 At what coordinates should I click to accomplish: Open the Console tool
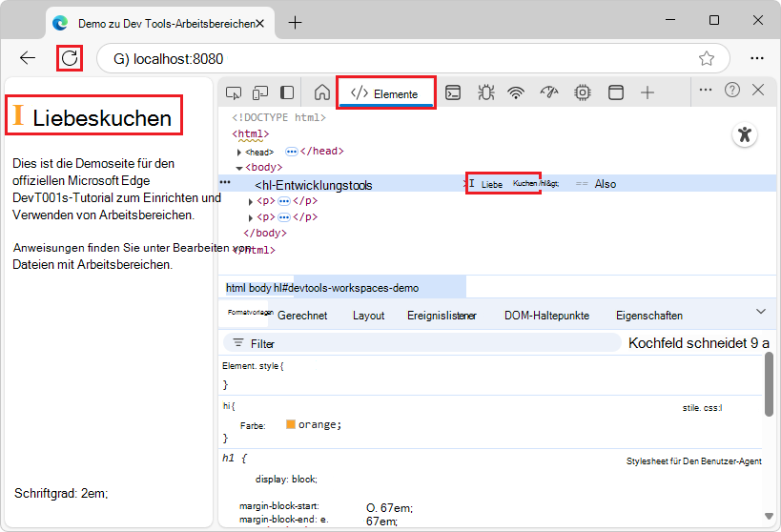point(453,92)
